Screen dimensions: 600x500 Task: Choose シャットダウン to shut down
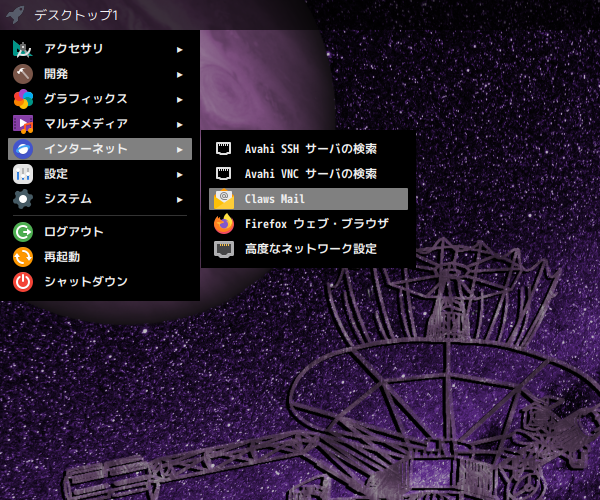(100, 282)
